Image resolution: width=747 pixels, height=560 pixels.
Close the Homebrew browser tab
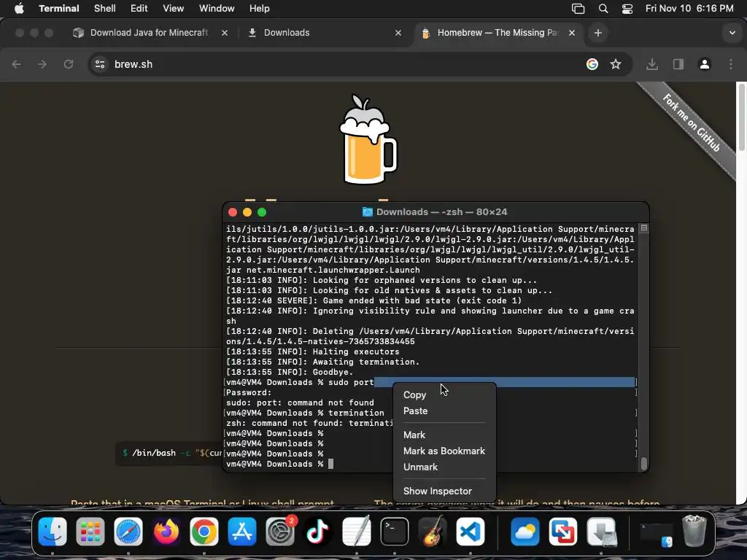(572, 33)
